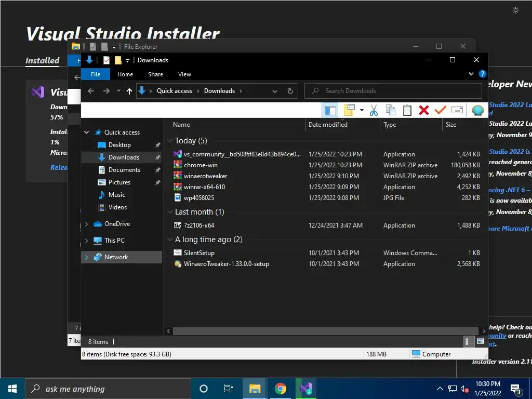Click the Copy icon in the toolbar
Viewport: 532px width, 399px height.
coord(391,110)
